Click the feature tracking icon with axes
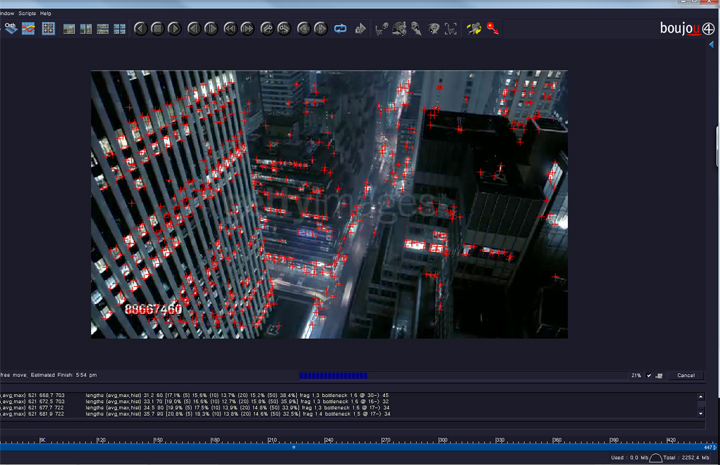720x465 pixels. pos(382,29)
